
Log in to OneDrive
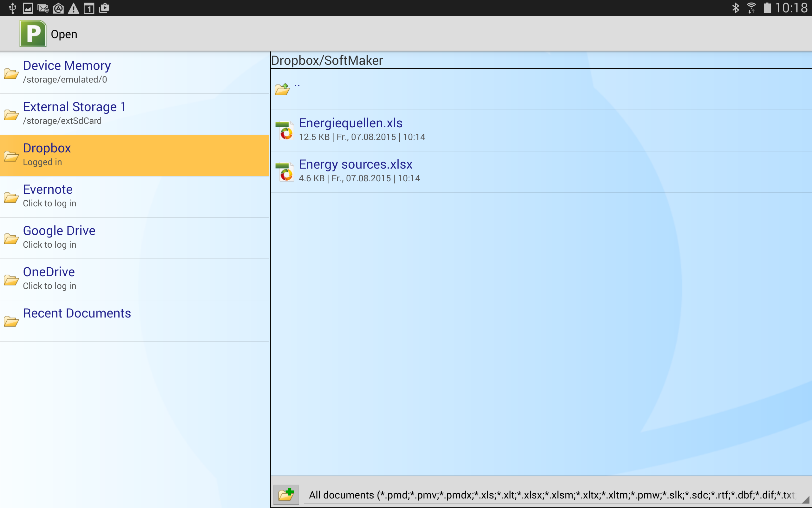[x=134, y=279]
